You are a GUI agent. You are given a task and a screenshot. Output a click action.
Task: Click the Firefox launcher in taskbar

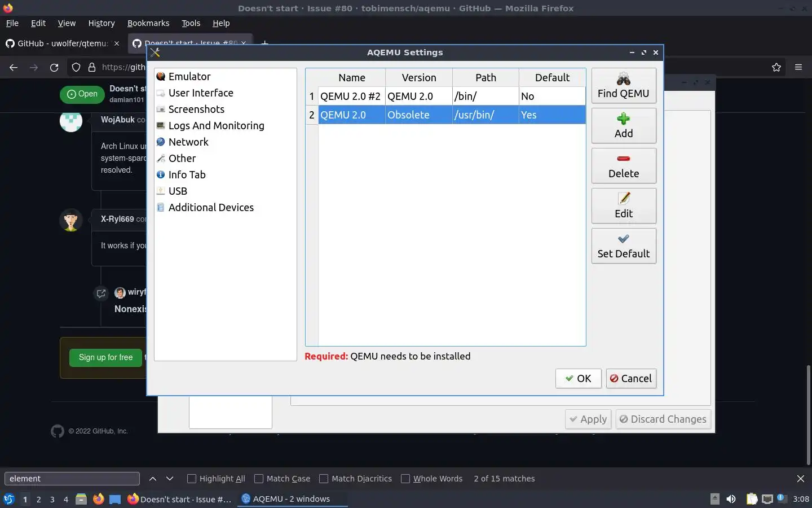click(x=98, y=499)
